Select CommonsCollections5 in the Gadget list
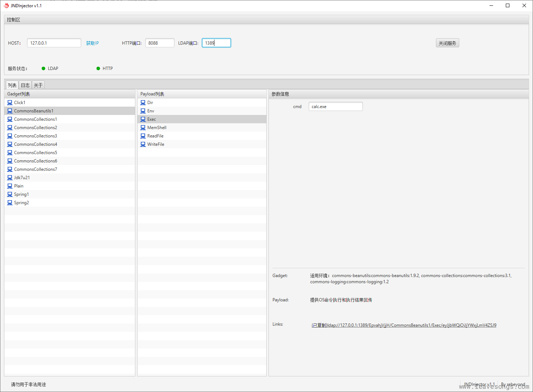Screen dimensions: 533x392 click(x=36, y=153)
